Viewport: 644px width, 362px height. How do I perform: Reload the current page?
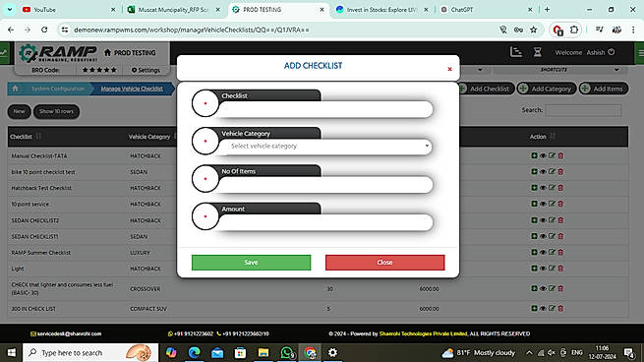(44, 30)
